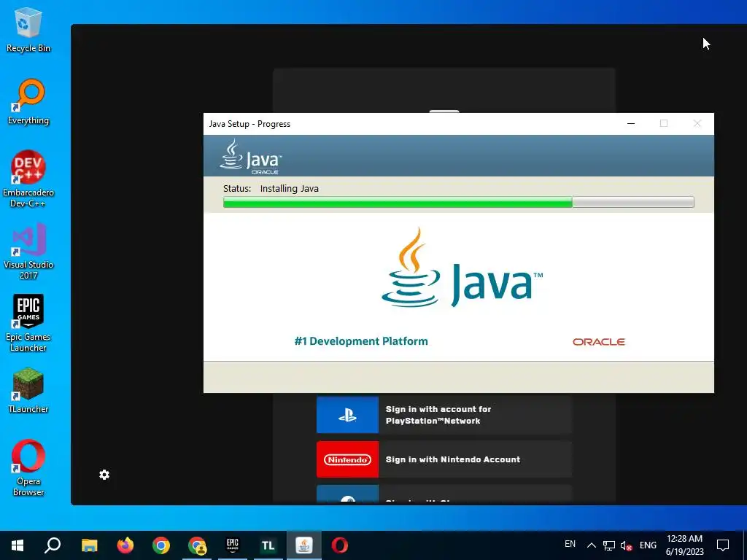Click the Java Oracle logo in header banner

251,156
